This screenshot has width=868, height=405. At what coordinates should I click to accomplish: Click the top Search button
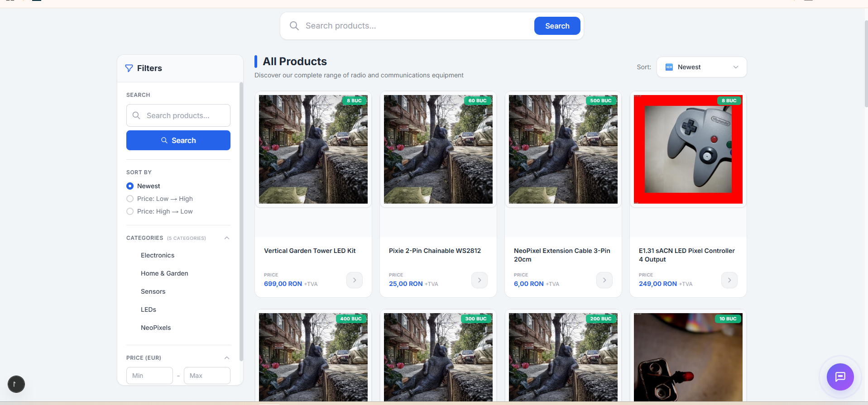click(557, 26)
